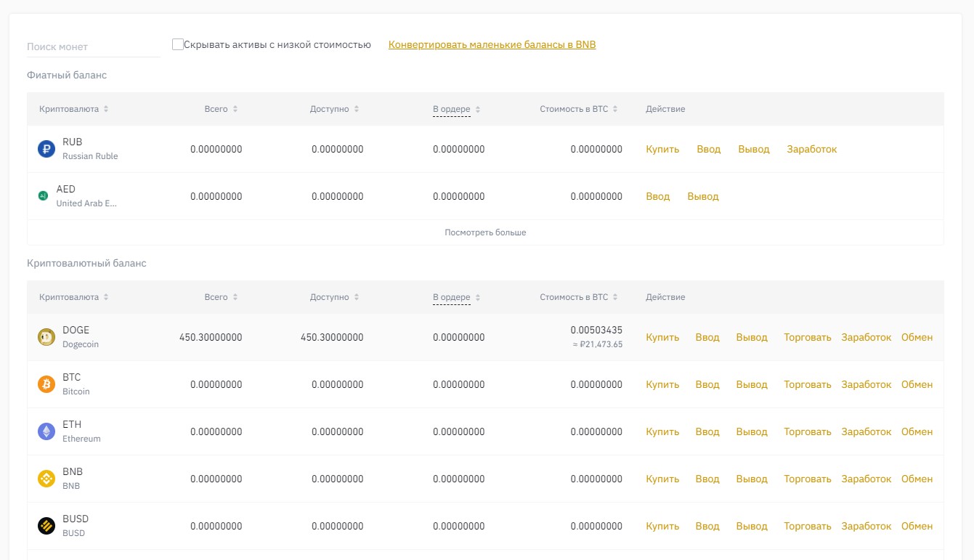
Task: Click Торговать in the ETH row
Action: 808,431
